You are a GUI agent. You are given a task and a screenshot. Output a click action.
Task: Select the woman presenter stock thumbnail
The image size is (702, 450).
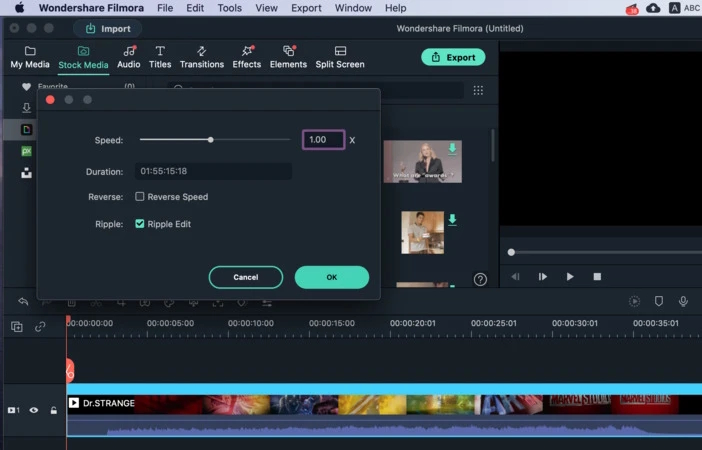pos(423,161)
